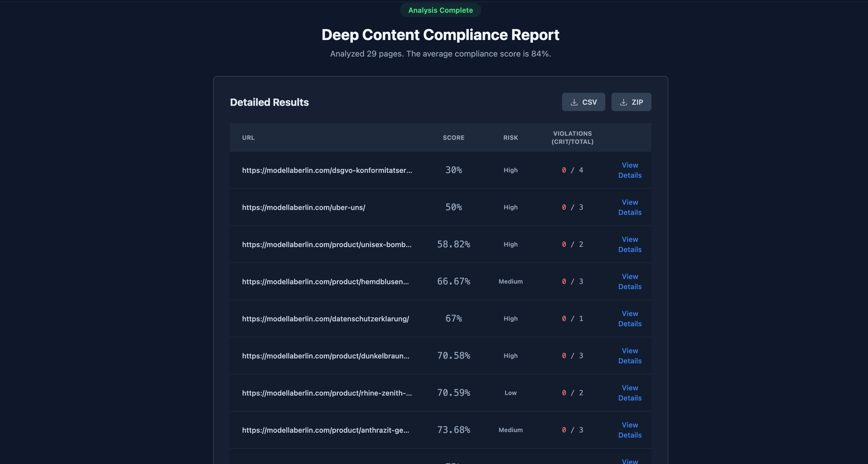The image size is (868, 464).
Task: View Details for the rhine-zenith product
Action: click(x=629, y=393)
